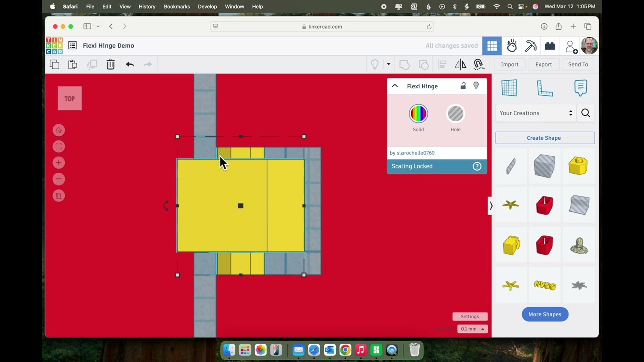Click the Create Shape button
The height and width of the screenshot is (362, 644).
544,138
